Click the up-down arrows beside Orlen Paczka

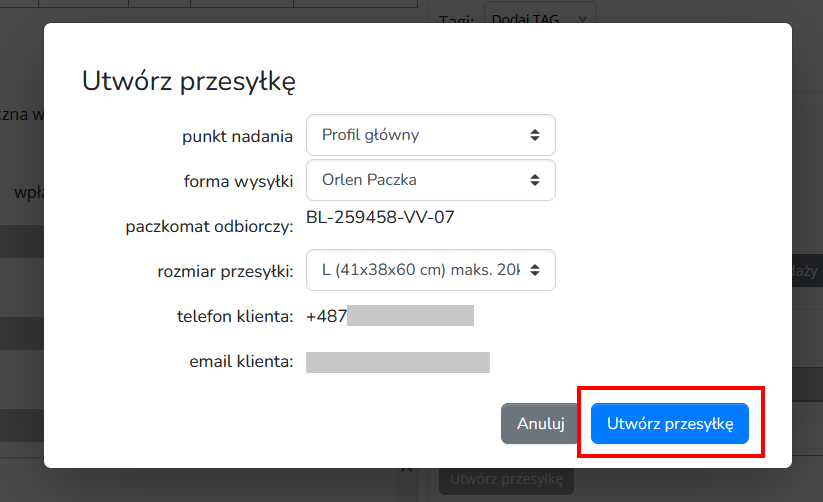[x=535, y=180]
